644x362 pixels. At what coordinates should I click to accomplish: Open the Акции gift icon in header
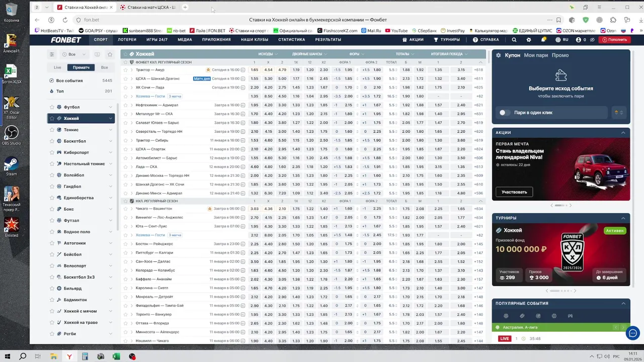405,40
